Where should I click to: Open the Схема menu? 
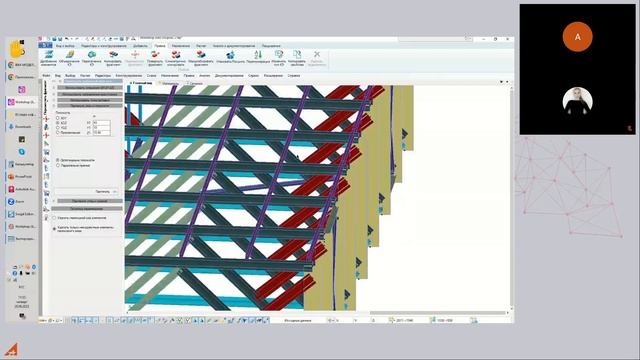[151, 76]
